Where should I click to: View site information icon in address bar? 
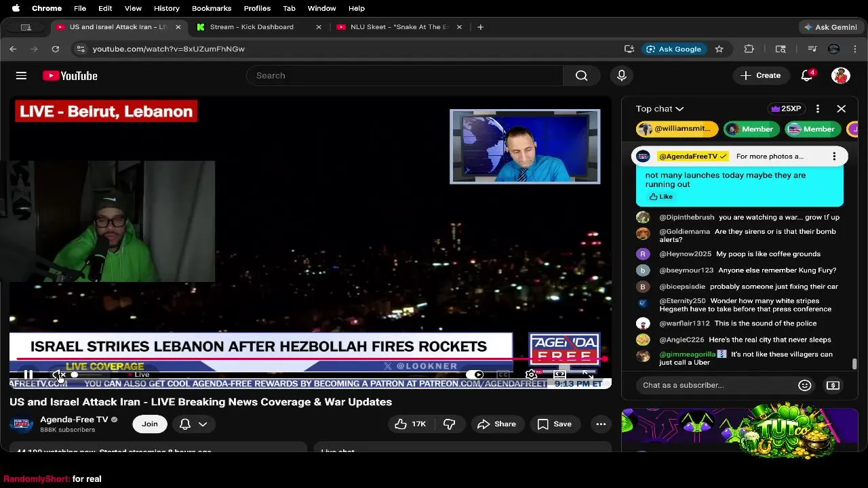81,49
